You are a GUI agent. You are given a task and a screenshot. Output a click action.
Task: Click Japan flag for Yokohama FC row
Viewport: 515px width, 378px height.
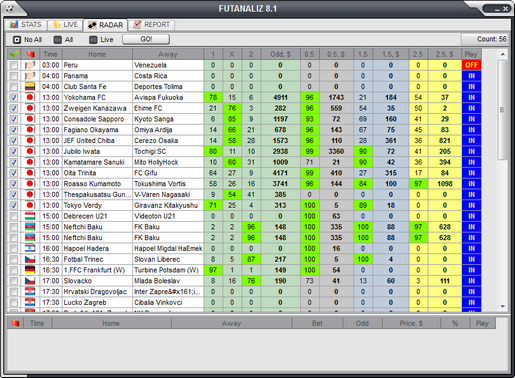point(30,97)
